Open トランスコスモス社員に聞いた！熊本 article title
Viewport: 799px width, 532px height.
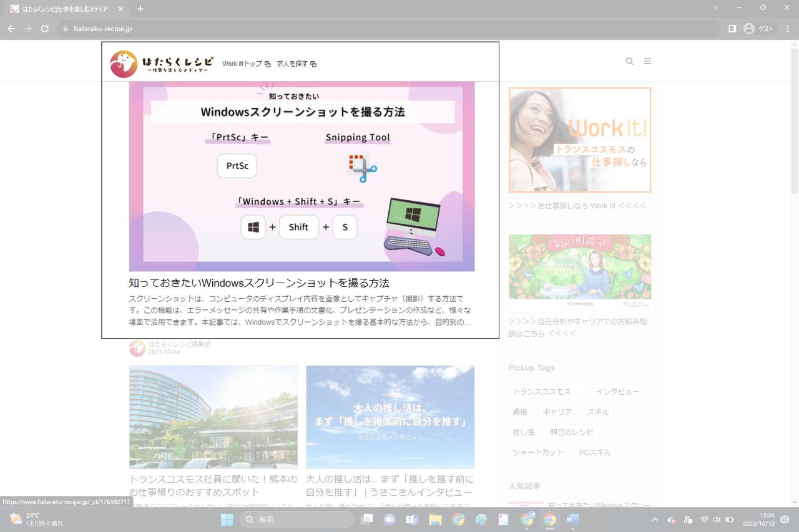pyautogui.click(x=213, y=485)
